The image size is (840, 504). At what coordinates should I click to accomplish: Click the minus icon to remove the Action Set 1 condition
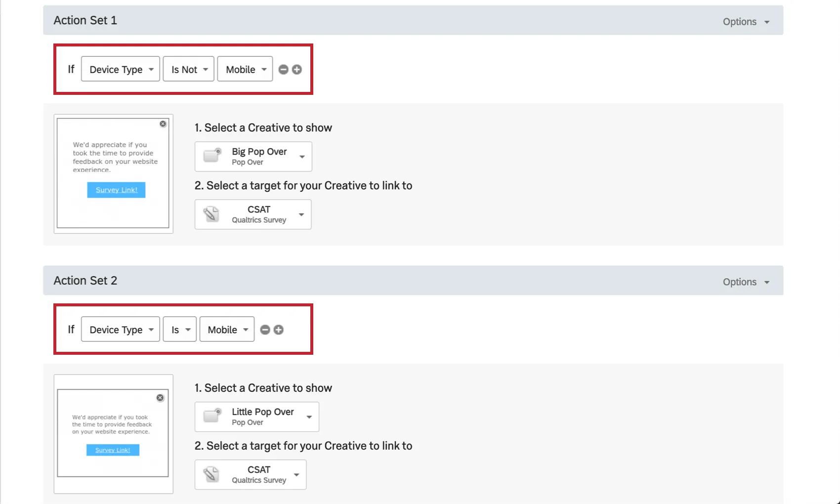[283, 69]
